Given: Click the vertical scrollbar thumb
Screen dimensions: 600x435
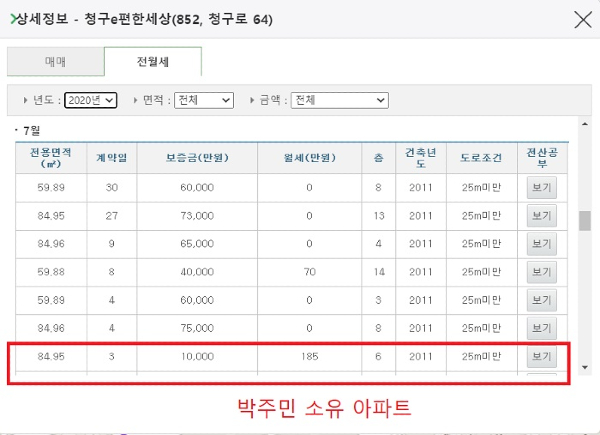Looking at the screenshot, I should 585,220.
